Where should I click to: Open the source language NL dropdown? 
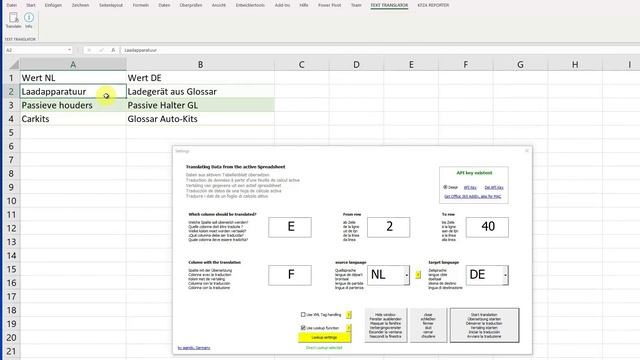coord(407,275)
